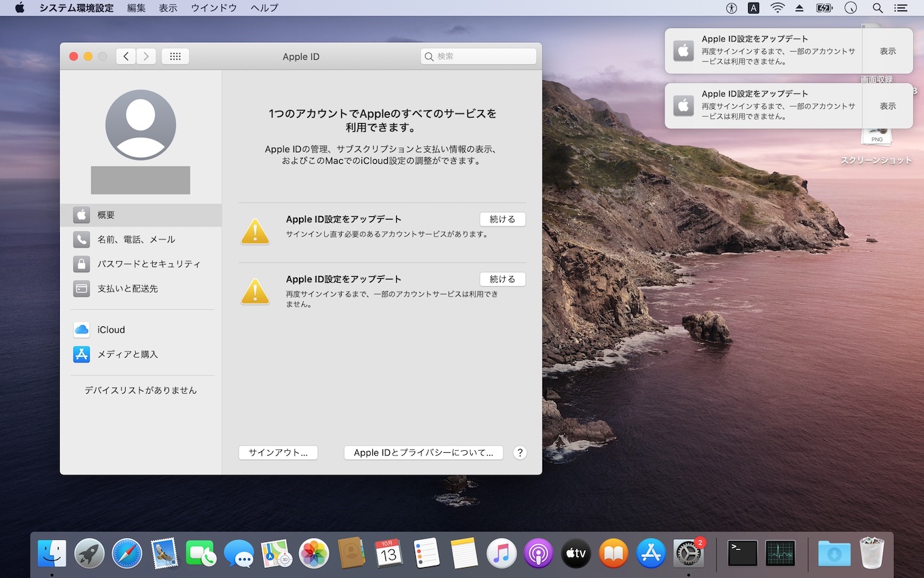This screenshot has height=578, width=924.
Task: Click the デバイスリストがありません text
Action: point(141,390)
